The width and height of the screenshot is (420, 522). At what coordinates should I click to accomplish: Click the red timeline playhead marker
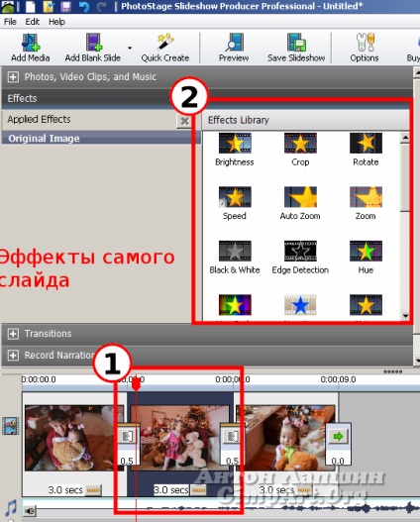136,385
